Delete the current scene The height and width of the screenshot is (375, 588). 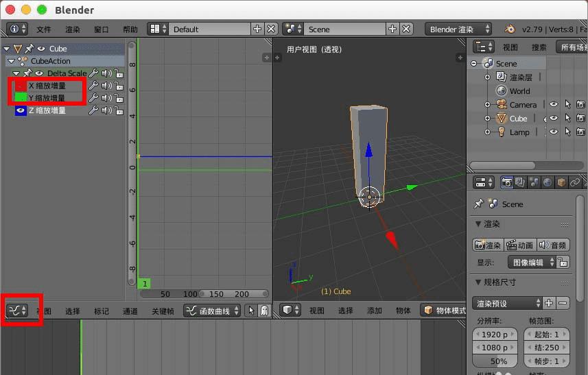(406, 29)
